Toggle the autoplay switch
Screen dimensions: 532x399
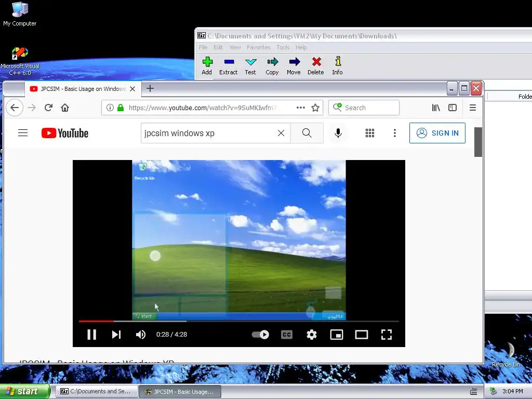click(260, 335)
